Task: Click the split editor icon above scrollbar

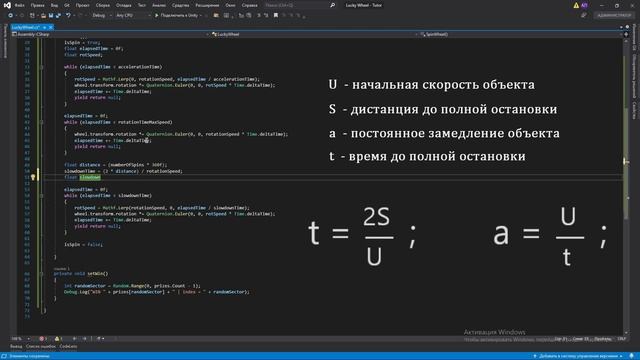Action: tap(626, 34)
